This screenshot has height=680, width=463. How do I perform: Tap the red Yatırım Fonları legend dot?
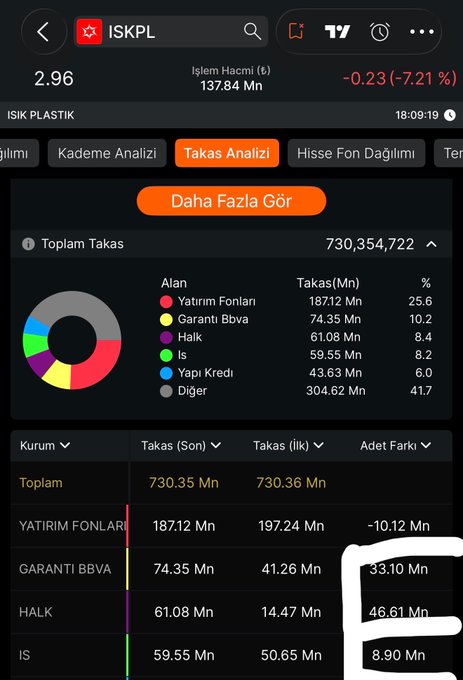click(166, 301)
